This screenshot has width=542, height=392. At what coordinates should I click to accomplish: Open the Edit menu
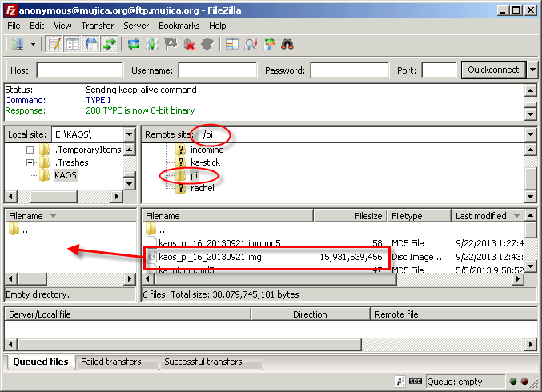click(x=37, y=26)
